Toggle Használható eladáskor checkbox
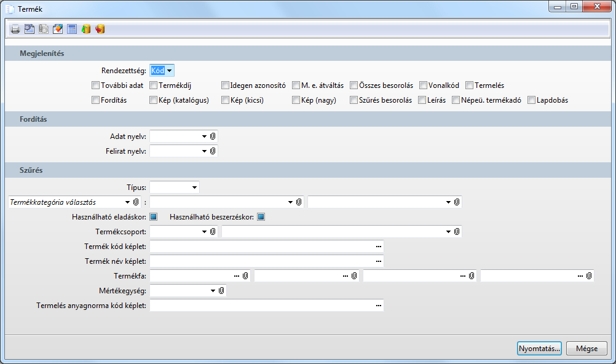 154,217
